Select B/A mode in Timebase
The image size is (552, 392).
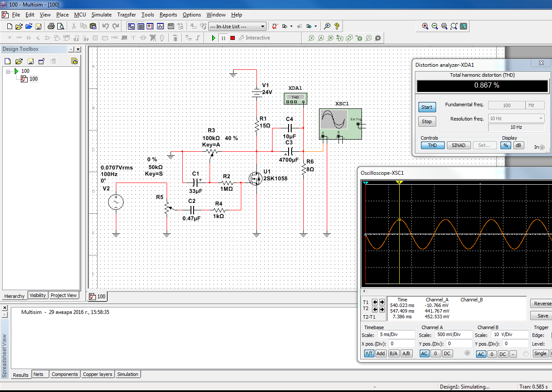[x=394, y=353]
